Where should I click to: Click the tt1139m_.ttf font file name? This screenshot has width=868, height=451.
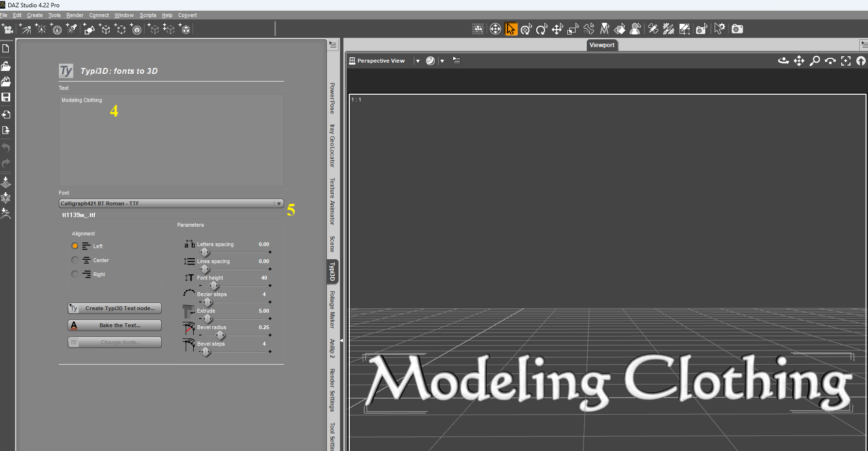(x=79, y=215)
